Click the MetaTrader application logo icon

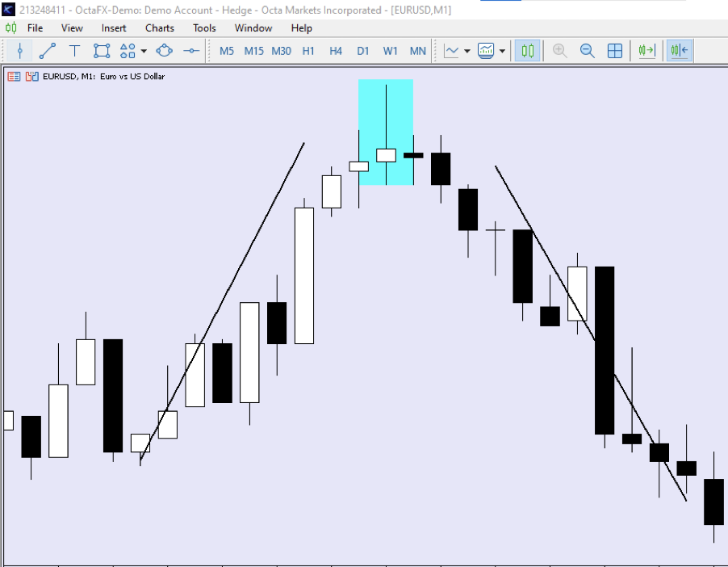pos(8,10)
